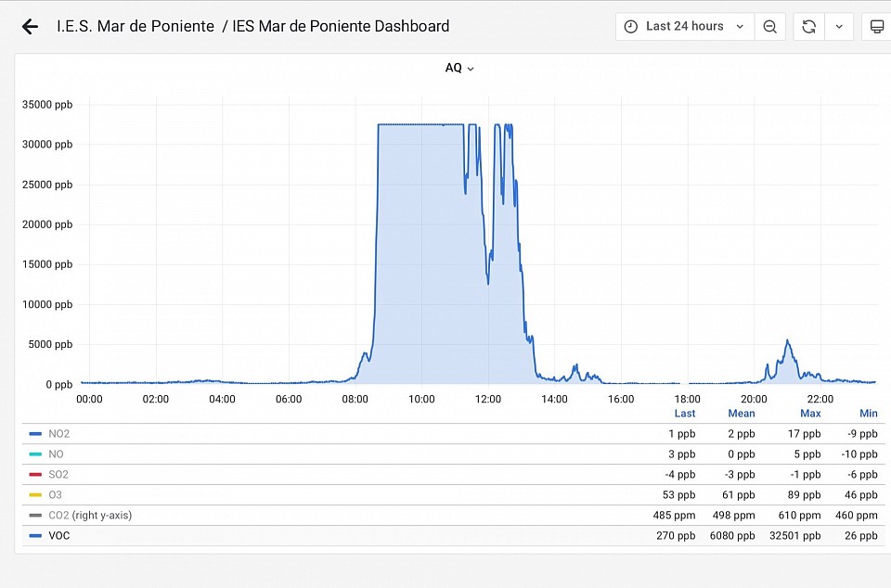The width and height of the screenshot is (891, 588).
Task: Sort legend by the Max column header
Action: pos(810,414)
